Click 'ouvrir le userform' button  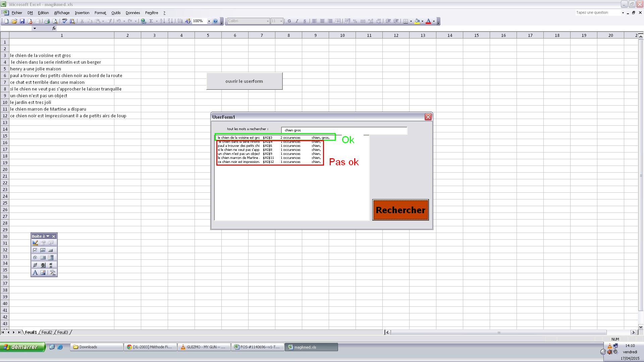[x=244, y=81]
